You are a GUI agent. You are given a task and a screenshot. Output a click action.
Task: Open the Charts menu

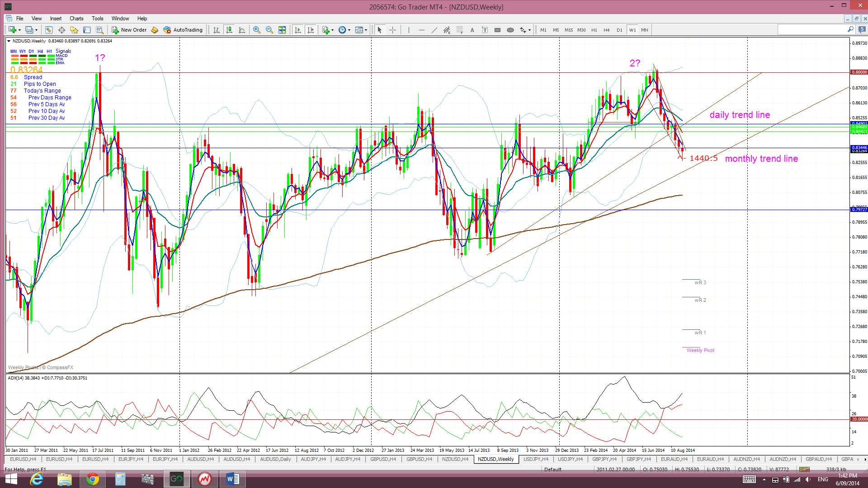point(76,19)
